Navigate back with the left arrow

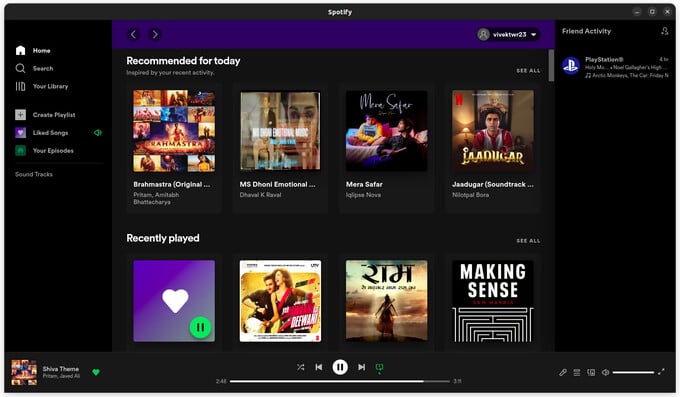tap(134, 34)
